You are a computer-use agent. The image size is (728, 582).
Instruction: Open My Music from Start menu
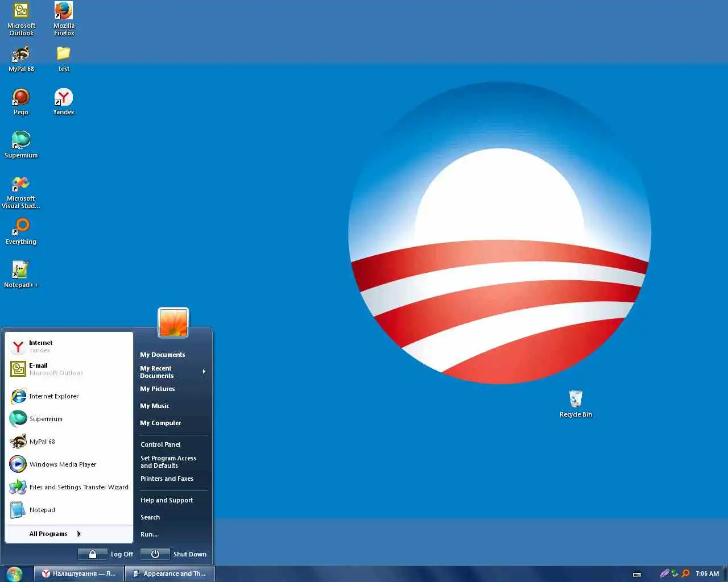coord(173,406)
